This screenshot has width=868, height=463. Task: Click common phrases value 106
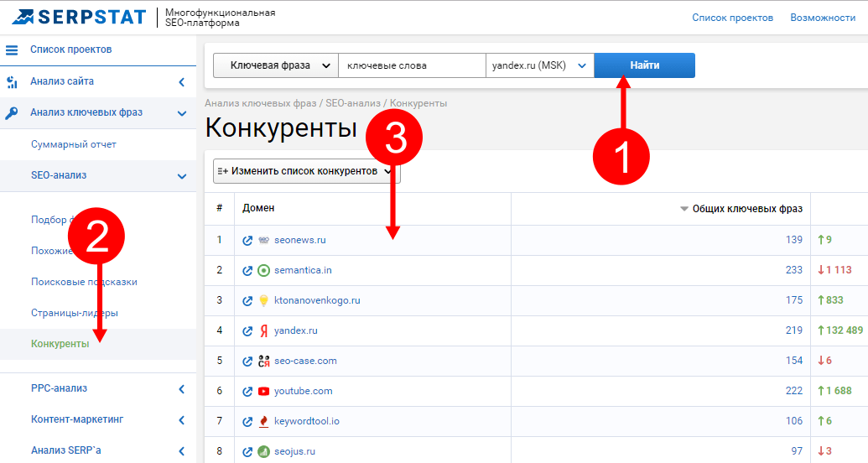(794, 421)
